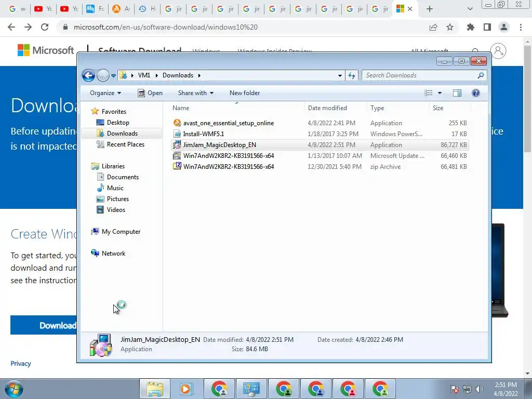The height and width of the screenshot is (399, 532).
Task: Switch to the first YouTube tab
Action: tap(43, 9)
